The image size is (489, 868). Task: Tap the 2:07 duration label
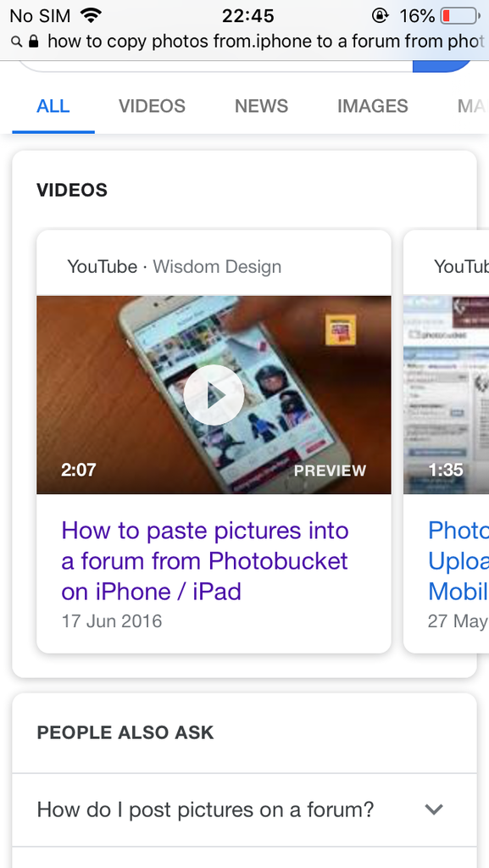[x=79, y=470]
